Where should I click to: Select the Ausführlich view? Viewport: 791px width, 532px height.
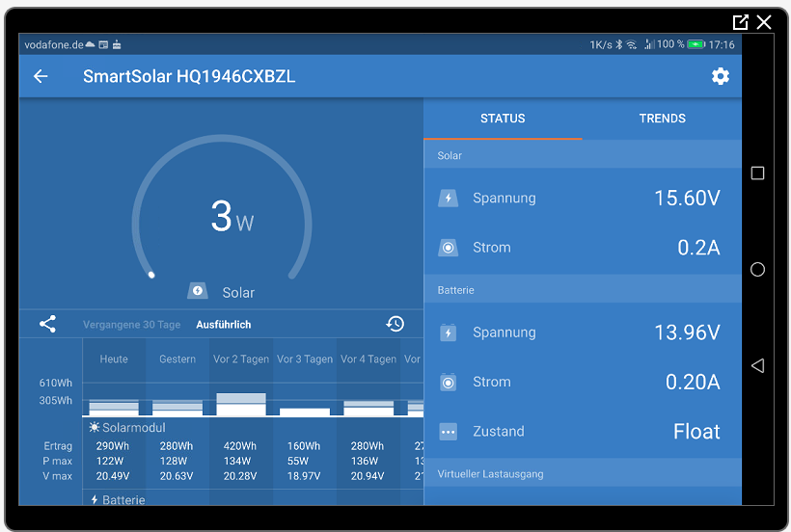point(224,325)
